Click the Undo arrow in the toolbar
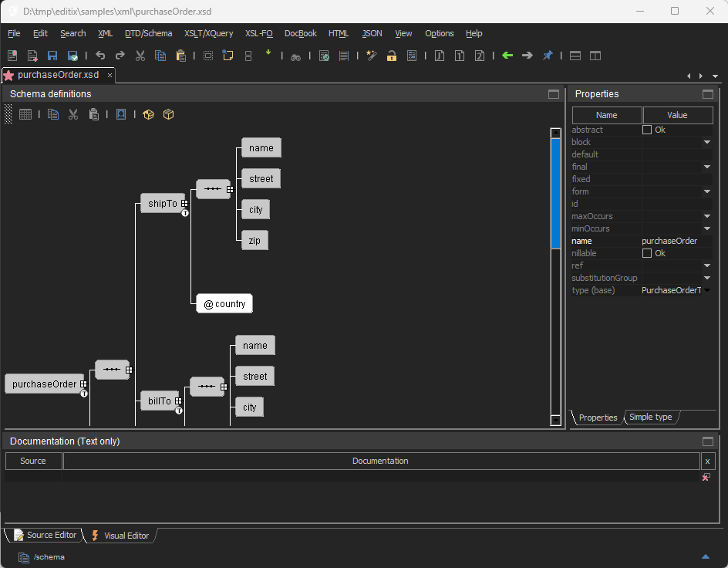Screen dimensions: 728x568 [100, 56]
